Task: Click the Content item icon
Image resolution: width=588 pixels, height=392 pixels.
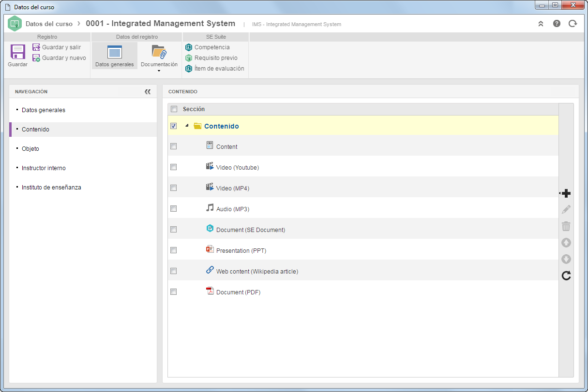Action: [210, 145]
